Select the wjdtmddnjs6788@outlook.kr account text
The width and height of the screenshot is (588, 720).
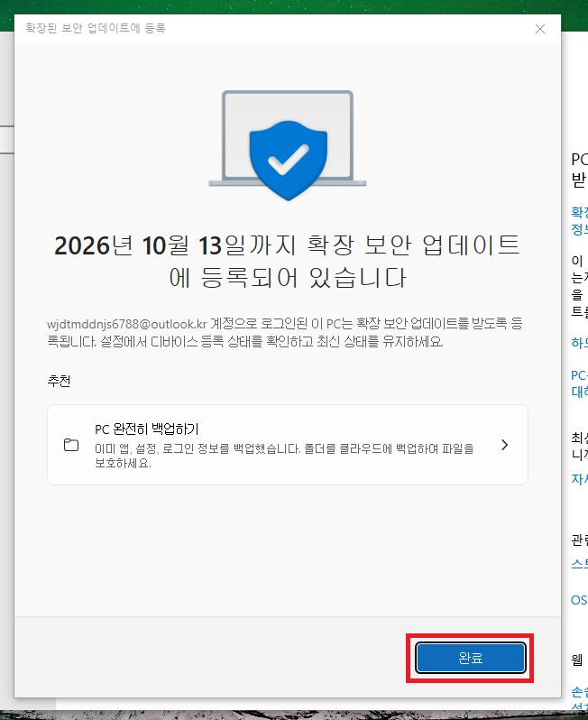[x=127, y=324]
